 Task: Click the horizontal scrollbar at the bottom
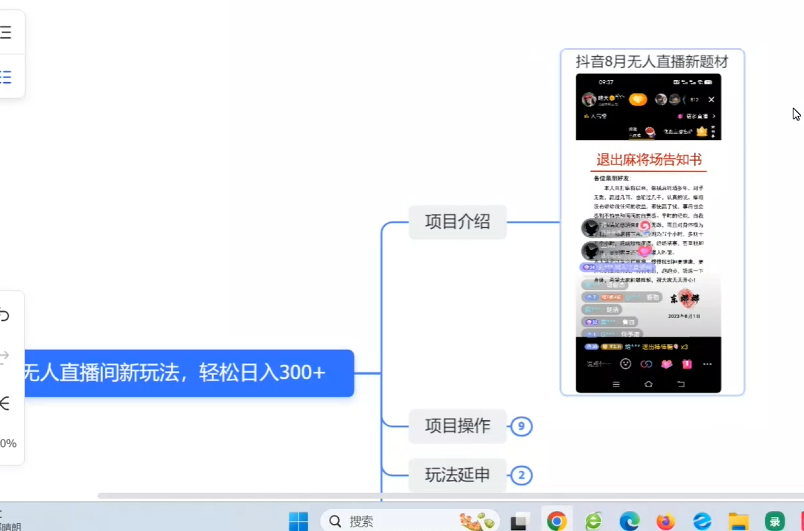(x=400, y=495)
